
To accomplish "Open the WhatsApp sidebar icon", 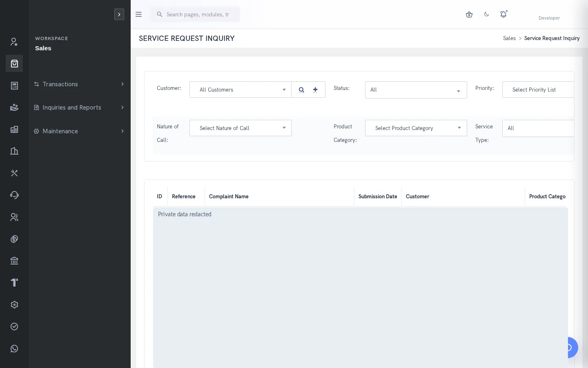I will pos(14,349).
